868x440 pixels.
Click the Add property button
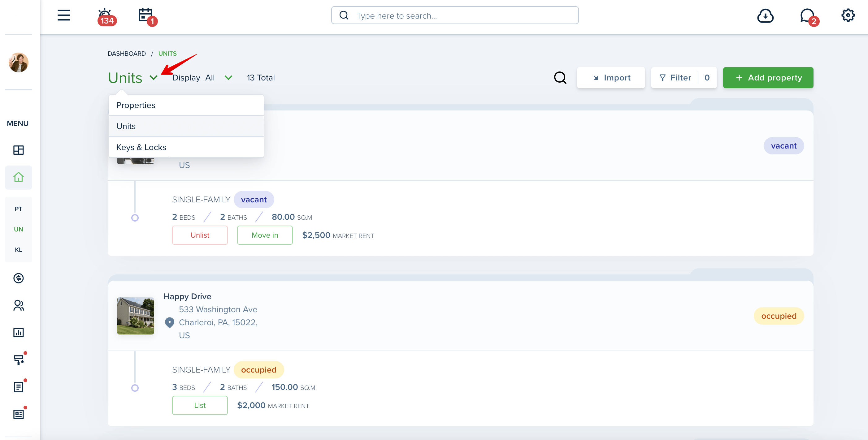(x=768, y=78)
